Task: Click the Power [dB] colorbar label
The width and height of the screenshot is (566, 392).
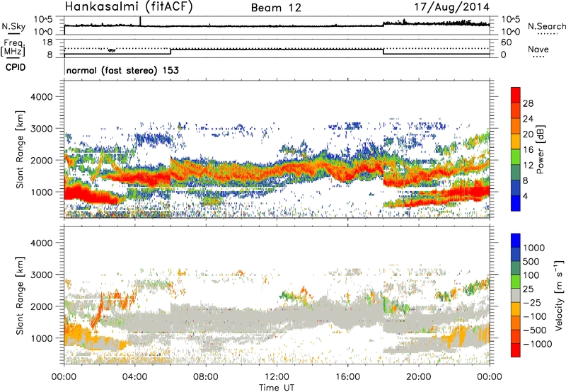Action: (x=540, y=149)
